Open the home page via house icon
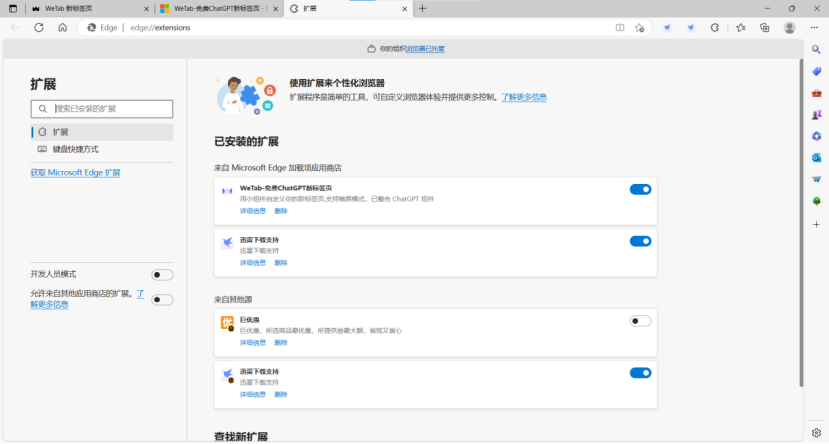Screen dimensions: 829x444 click(62, 27)
